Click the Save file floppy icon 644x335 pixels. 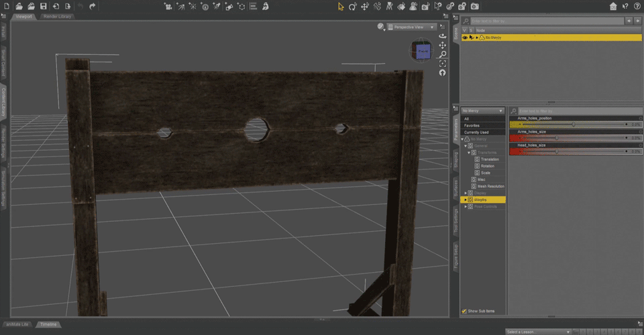[43, 6]
